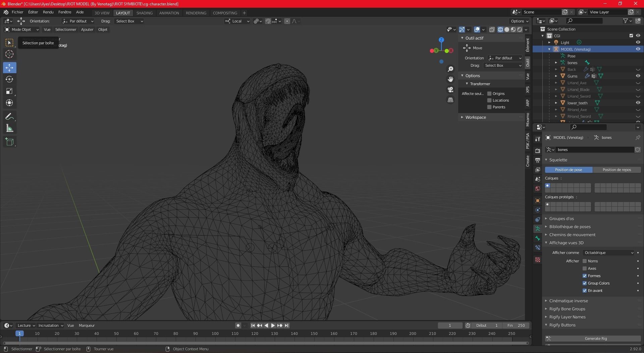Switch orthographic/perspective grid icon

[x=450, y=100]
